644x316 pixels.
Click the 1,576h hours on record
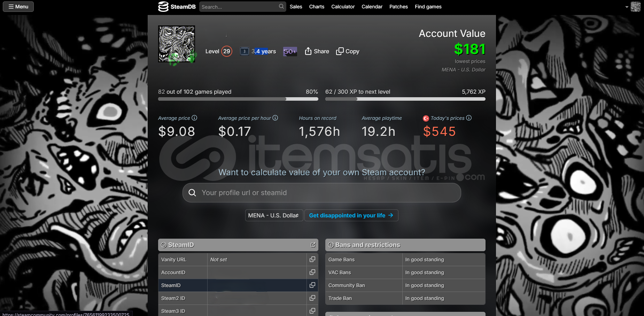tap(319, 131)
